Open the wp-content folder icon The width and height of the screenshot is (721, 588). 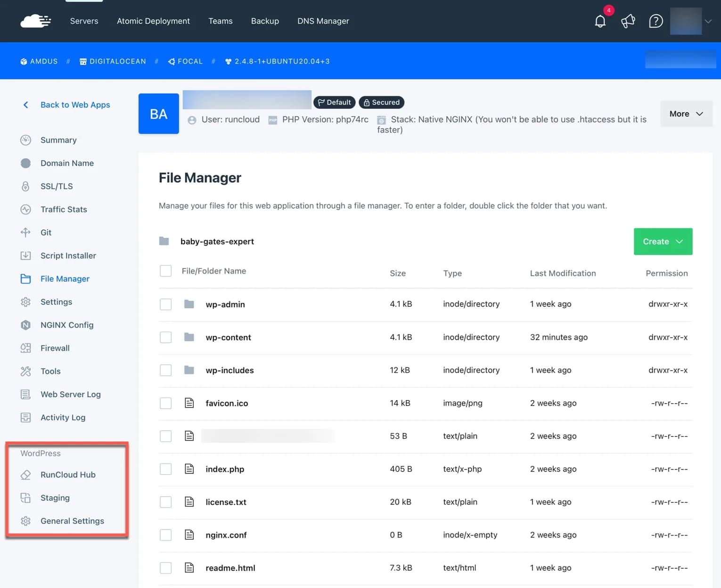click(x=189, y=337)
